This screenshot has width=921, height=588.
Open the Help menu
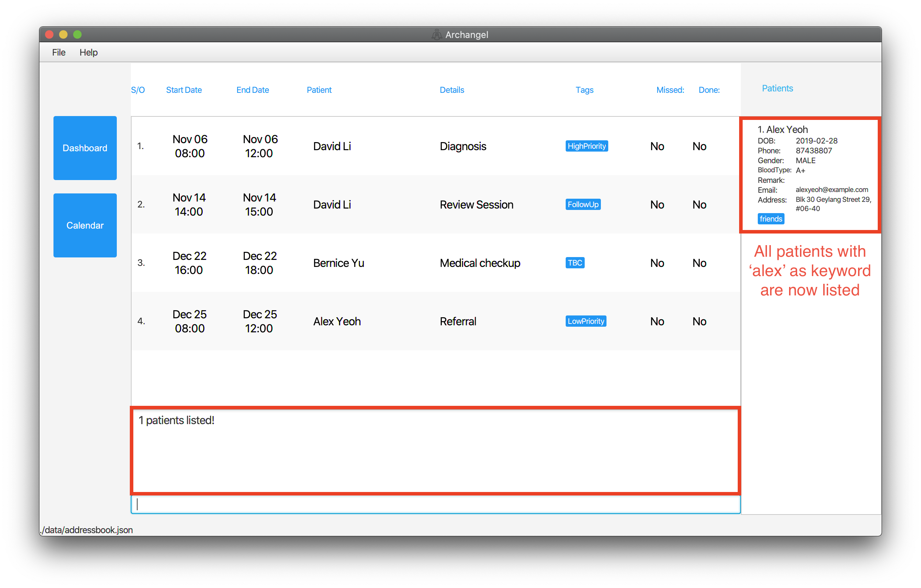click(x=88, y=52)
